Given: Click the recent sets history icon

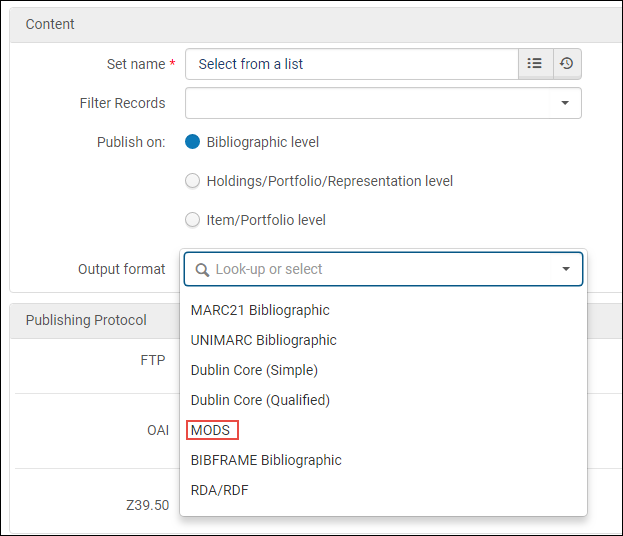Looking at the screenshot, I should click(566, 64).
